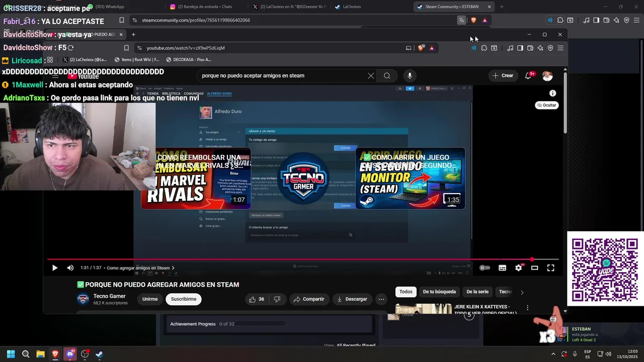The width and height of the screenshot is (644, 362).
Task: Bookmark the YouTube page in front browser
Action: tap(126, 48)
